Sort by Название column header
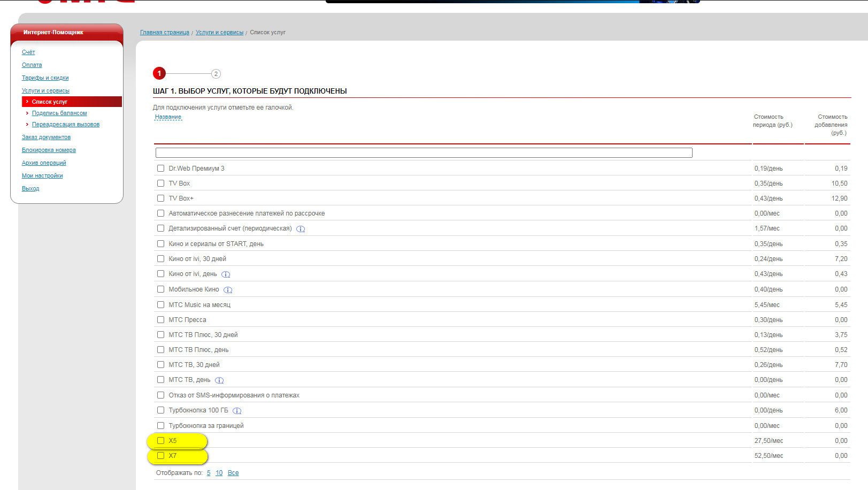 pyautogui.click(x=168, y=117)
